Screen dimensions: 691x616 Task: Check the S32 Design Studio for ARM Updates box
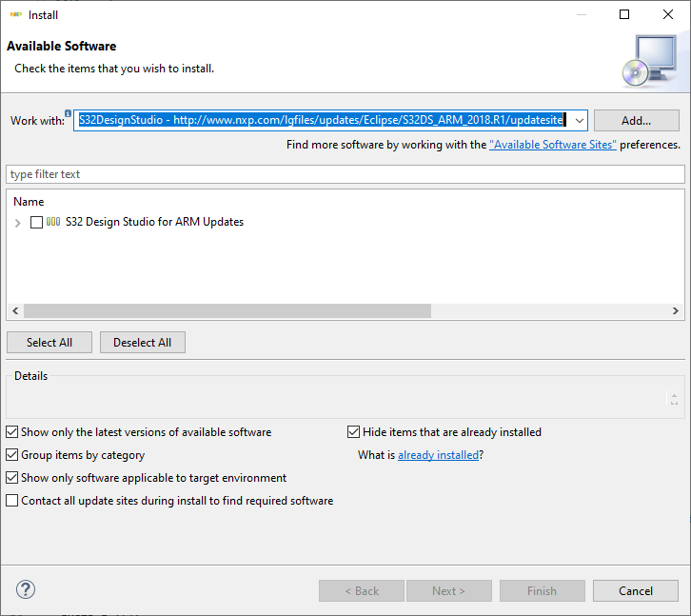point(36,222)
